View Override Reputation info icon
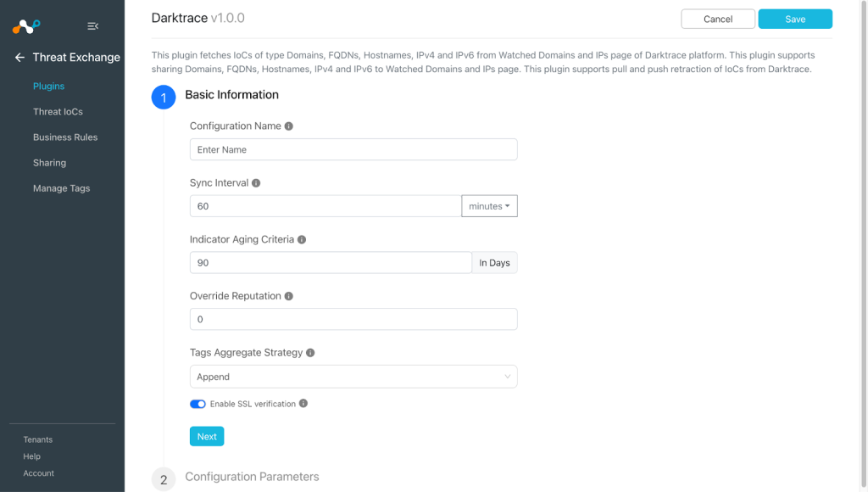This screenshot has width=868, height=492. tap(289, 296)
